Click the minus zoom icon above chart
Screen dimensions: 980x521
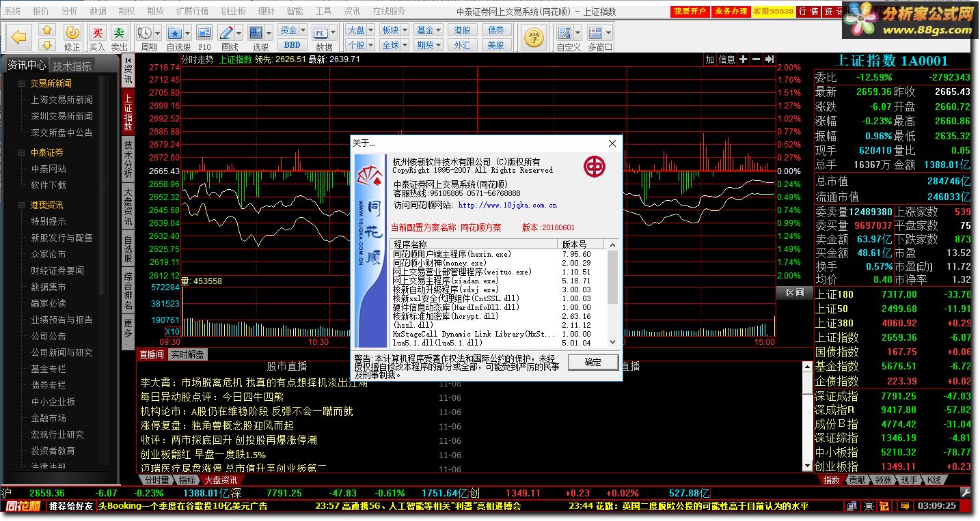[757, 59]
